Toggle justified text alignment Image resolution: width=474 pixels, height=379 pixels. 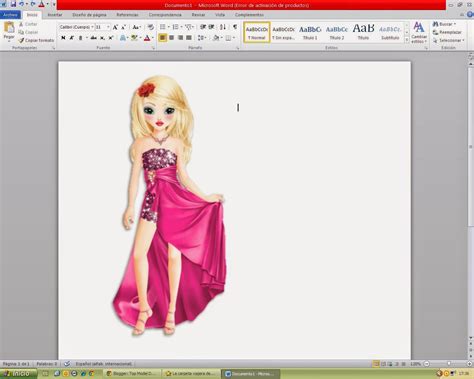pyautogui.click(x=189, y=38)
